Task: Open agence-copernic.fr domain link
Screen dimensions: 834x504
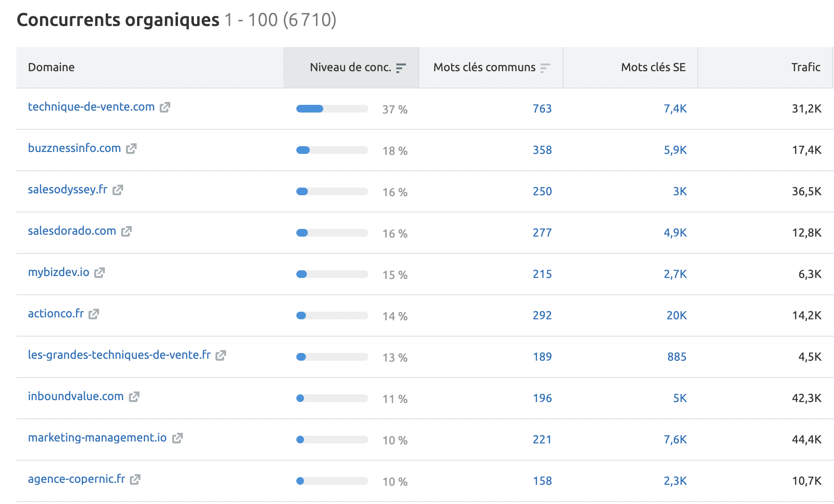Action: (x=76, y=479)
